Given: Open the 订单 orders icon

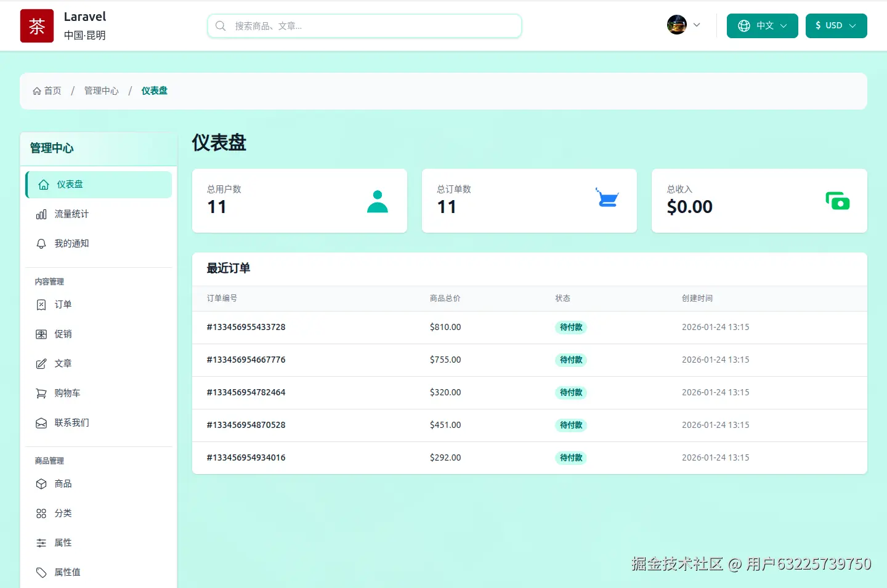Looking at the screenshot, I should 41,304.
